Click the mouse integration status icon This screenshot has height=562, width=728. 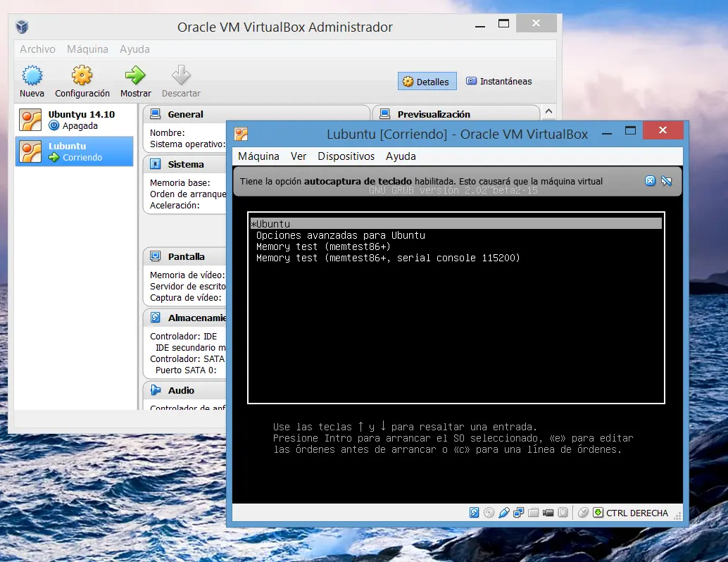[x=583, y=513]
